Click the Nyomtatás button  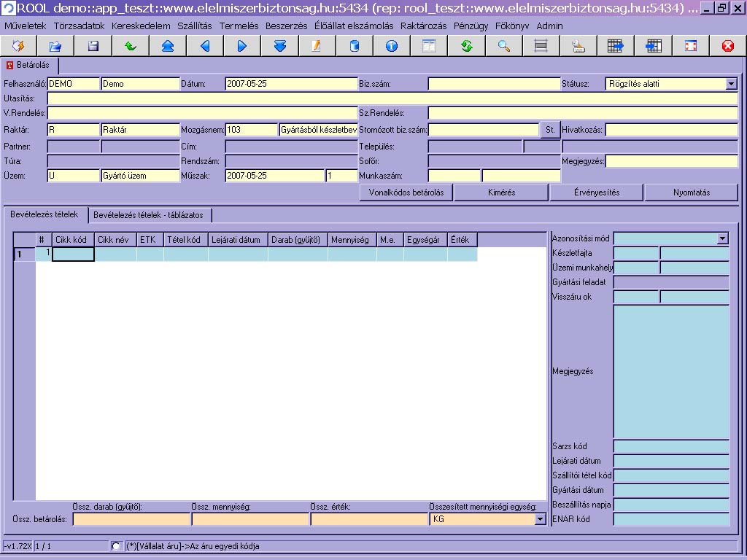692,192
